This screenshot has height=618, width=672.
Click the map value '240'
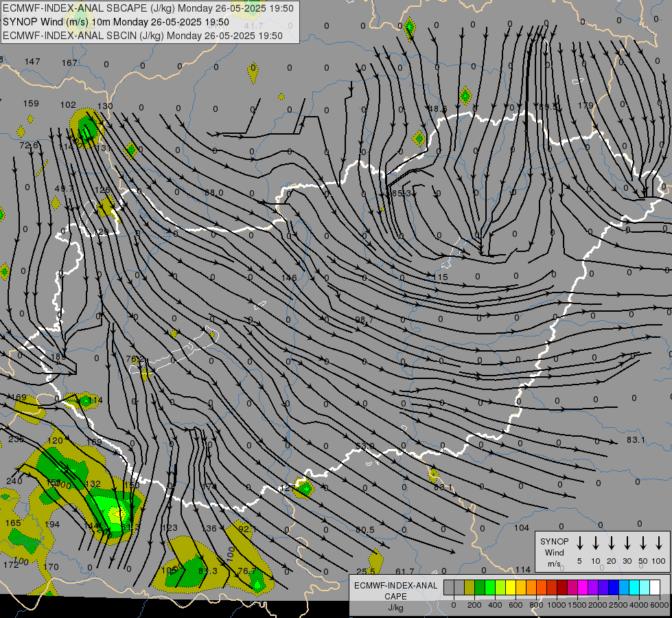tap(14, 481)
